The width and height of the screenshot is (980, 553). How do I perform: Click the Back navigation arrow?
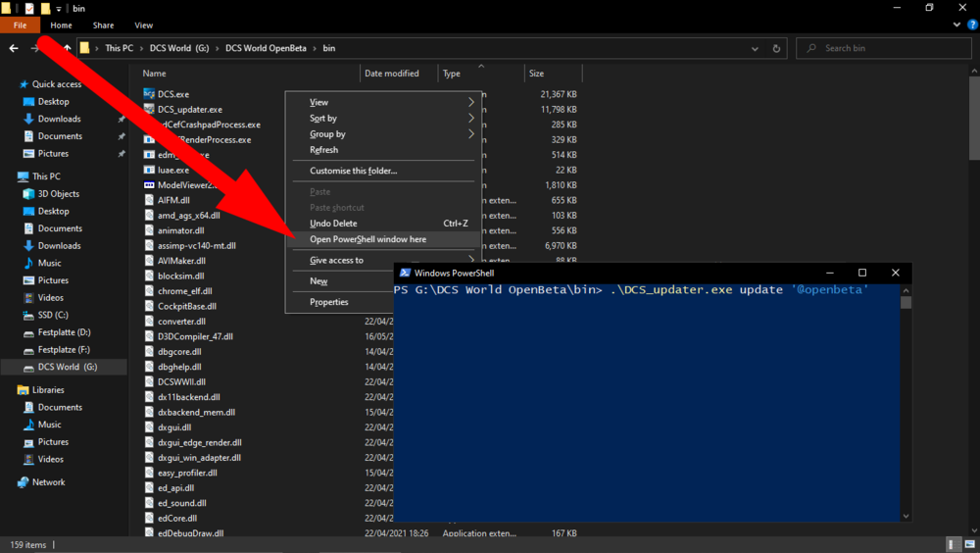point(14,48)
